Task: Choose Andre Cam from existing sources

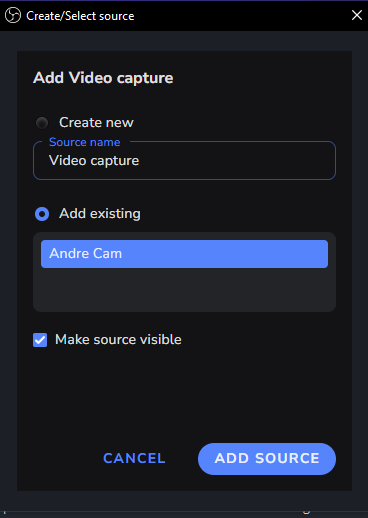Action: pos(184,254)
